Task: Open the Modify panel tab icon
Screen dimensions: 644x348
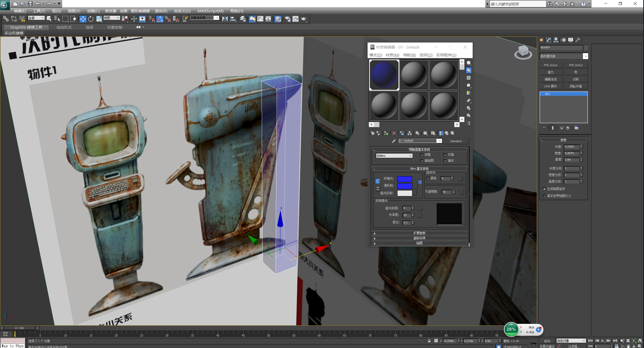Action: pyautogui.click(x=549, y=40)
